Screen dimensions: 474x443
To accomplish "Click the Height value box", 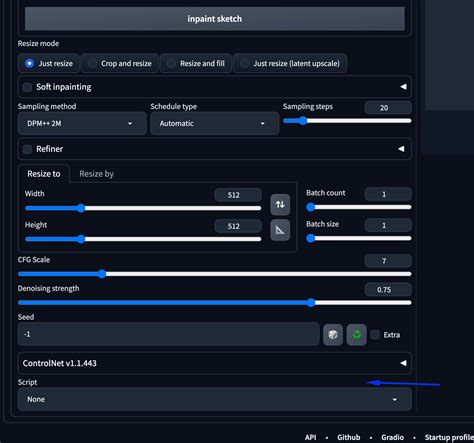I will click(238, 226).
